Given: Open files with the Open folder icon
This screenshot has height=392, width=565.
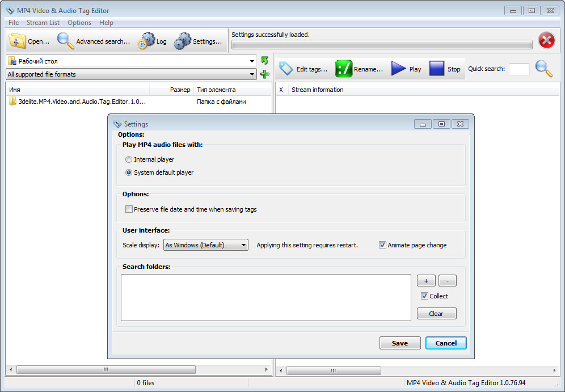Looking at the screenshot, I should coord(17,41).
